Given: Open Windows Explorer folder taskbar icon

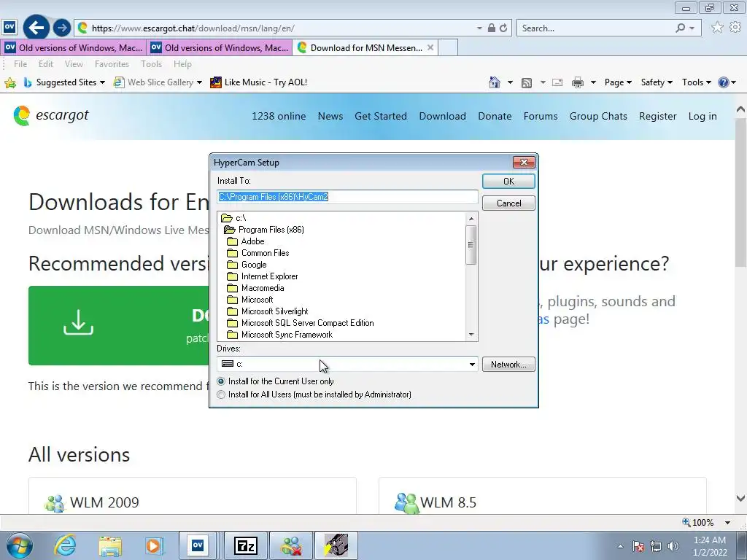Looking at the screenshot, I should 110,546.
